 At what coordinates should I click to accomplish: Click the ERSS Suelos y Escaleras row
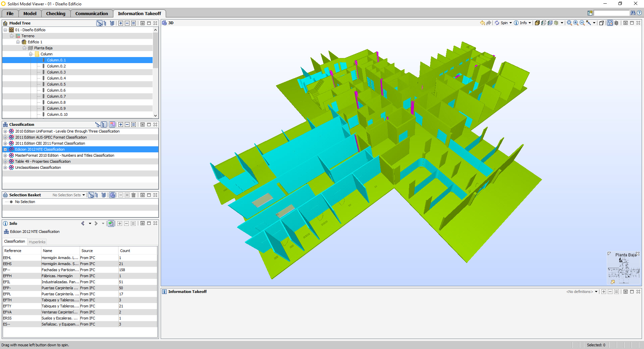pyautogui.click(x=80, y=318)
